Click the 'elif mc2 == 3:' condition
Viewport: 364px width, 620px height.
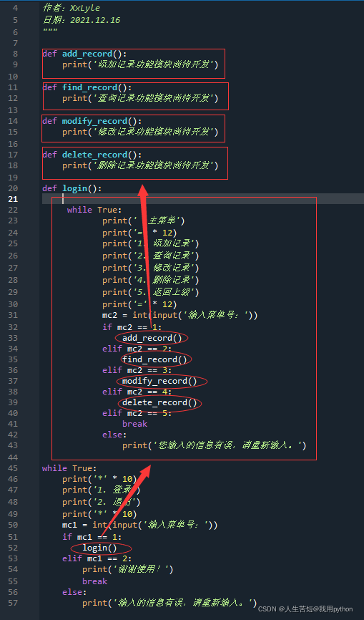pyautogui.click(x=137, y=370)
